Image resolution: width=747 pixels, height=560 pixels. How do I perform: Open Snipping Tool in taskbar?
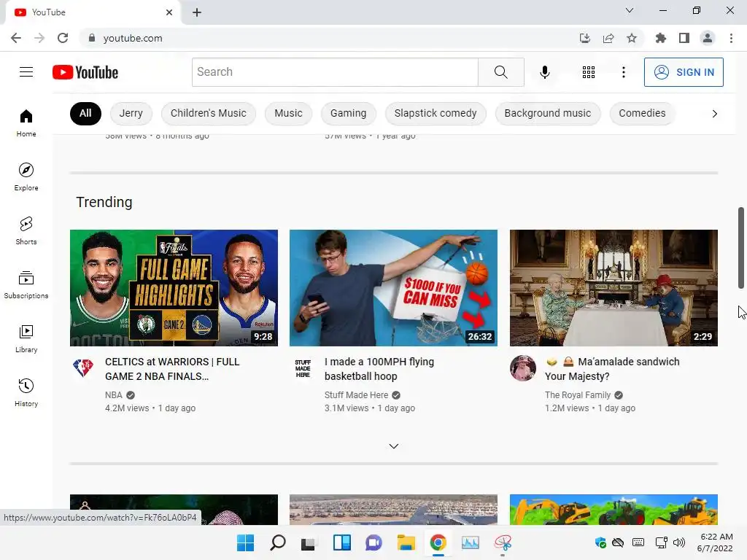coord(503,542)
